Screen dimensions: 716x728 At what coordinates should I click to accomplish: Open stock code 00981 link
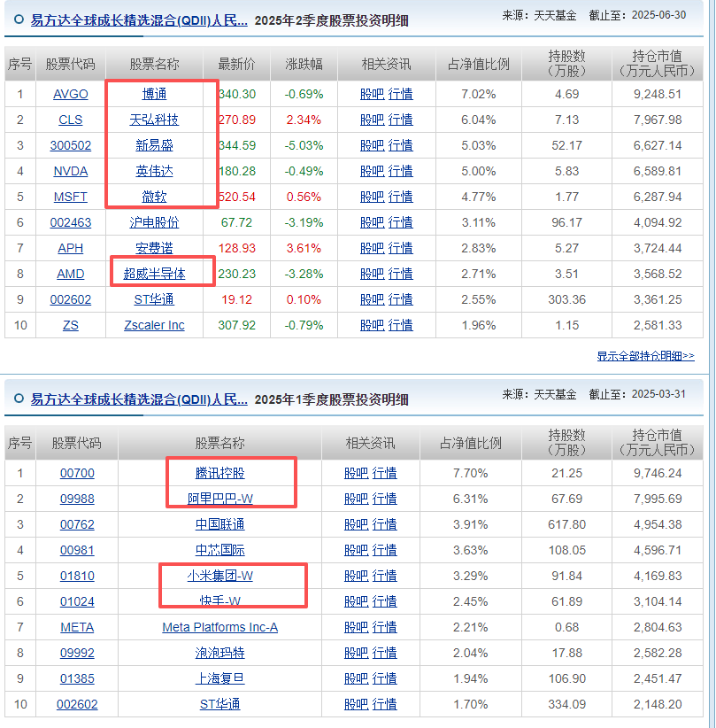[x=77, y=550]
